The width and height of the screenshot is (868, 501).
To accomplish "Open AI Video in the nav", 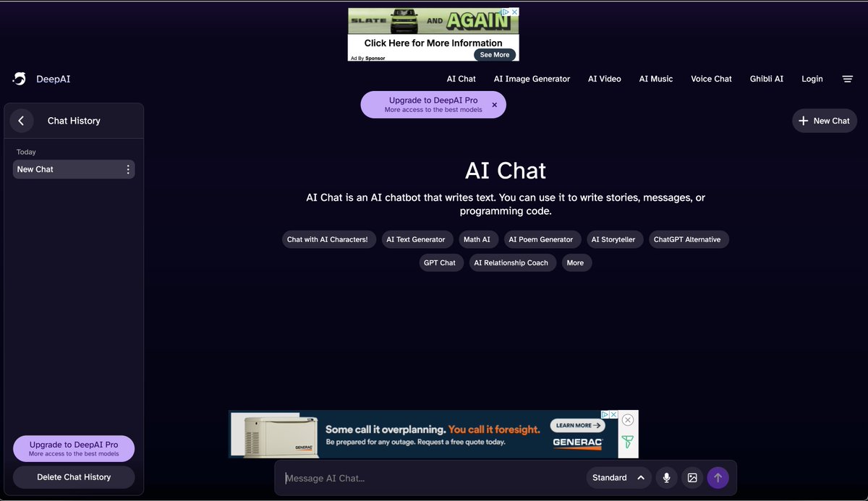I will click(605, 79).
